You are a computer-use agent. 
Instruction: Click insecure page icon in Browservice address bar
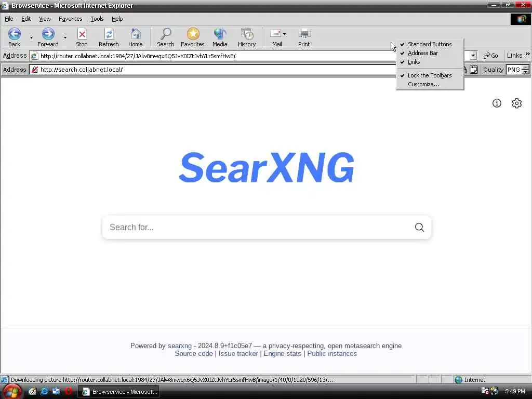point(35,70)
